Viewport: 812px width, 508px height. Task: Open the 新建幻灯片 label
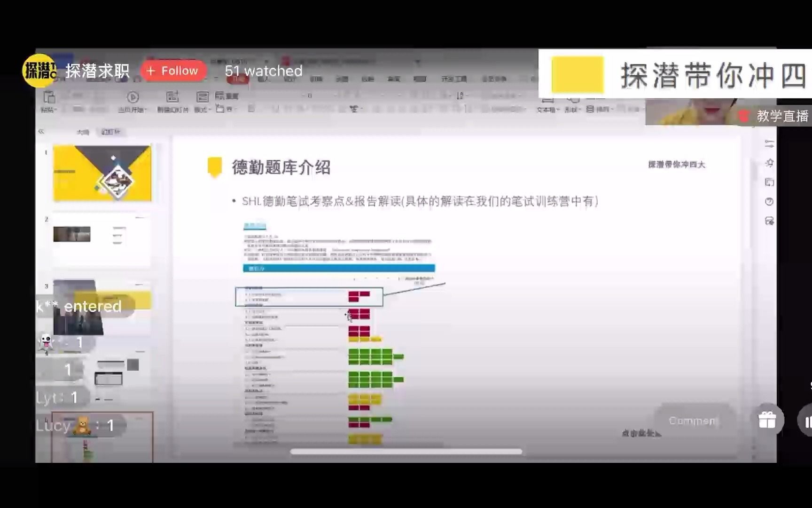tap(172, 110)
